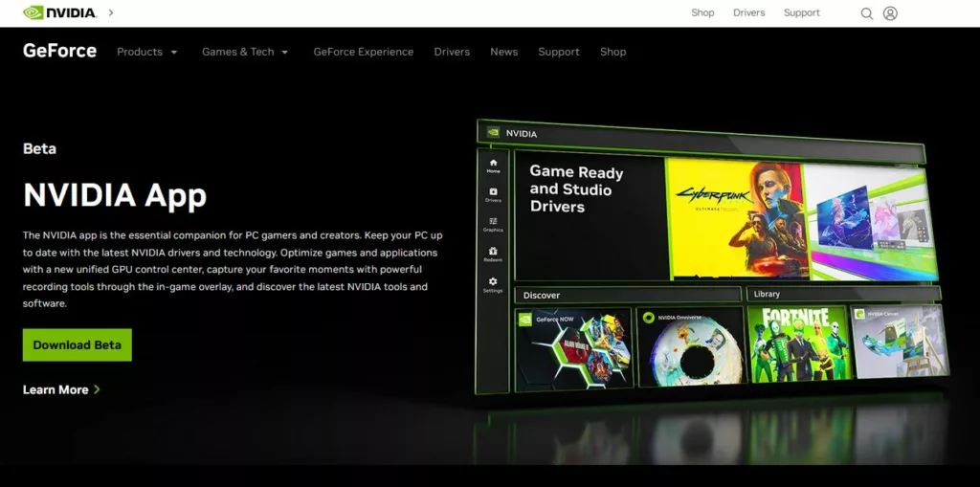Viewport: 980px width, 487px height.
Task: Open GeForce Experience menu item
Action: click(363, 52)
